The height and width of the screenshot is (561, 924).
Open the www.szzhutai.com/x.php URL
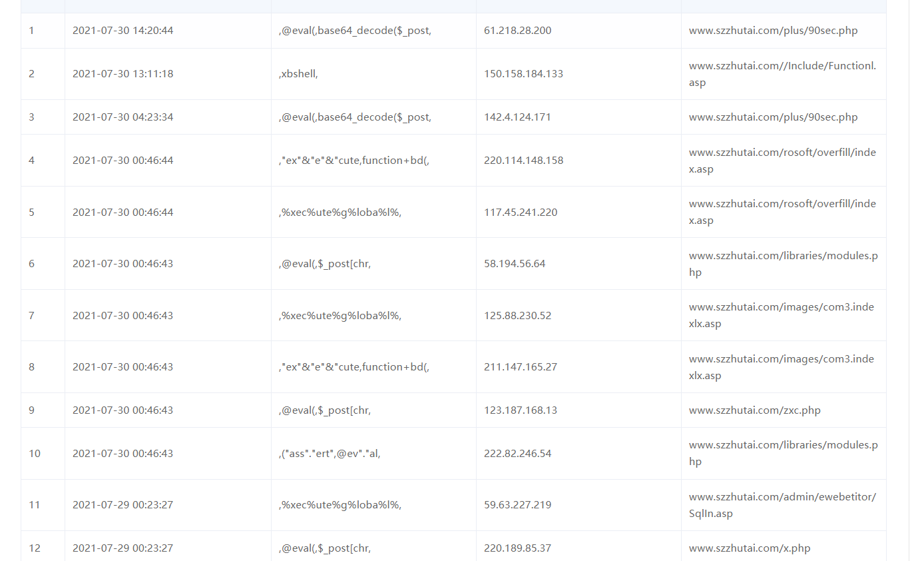pyautogui.click(x=749, y=548)
